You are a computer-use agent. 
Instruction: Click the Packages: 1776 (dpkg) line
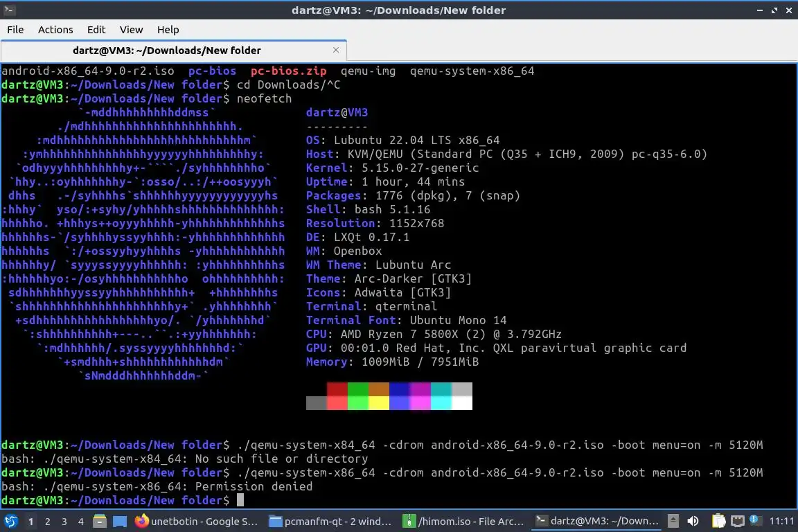click(x=413, y=195)
